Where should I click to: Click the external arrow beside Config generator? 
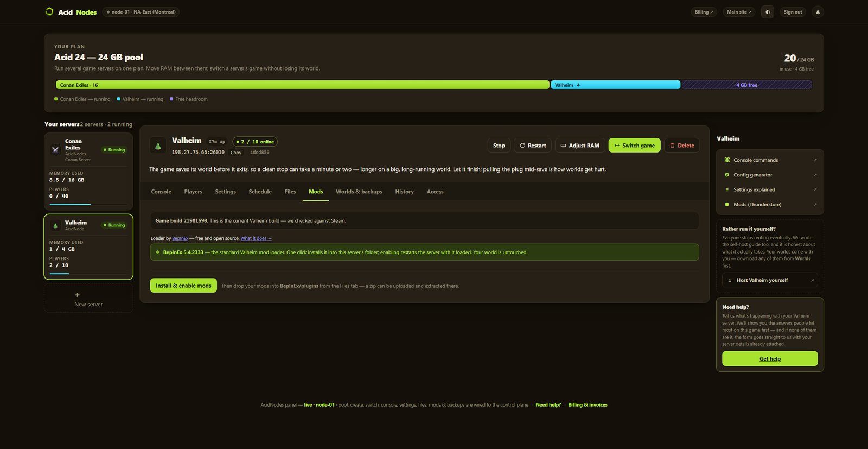click(815, 175)
